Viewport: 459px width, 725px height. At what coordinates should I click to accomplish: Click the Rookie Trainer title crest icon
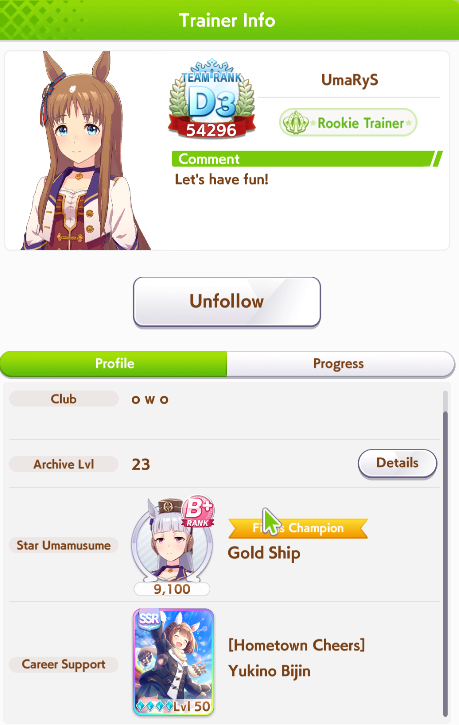[294, 123]
